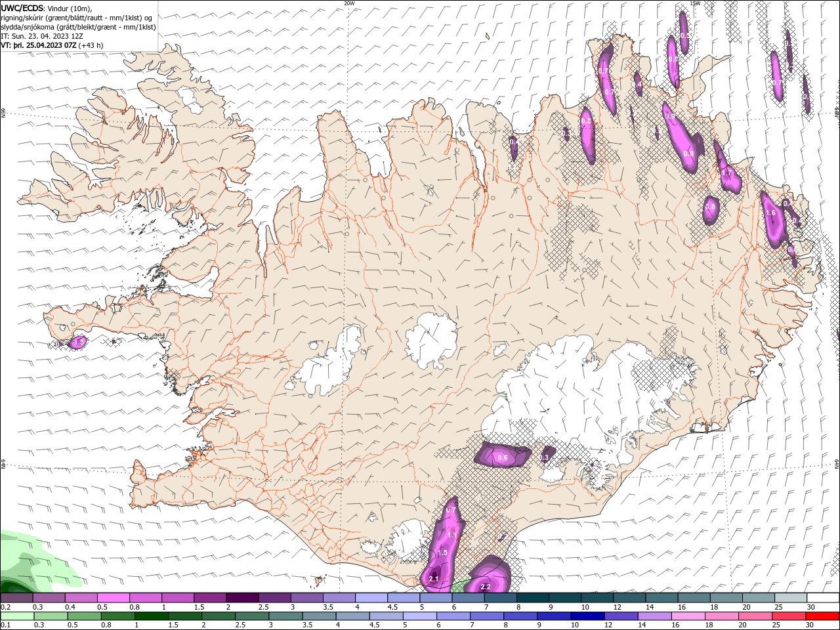
Task: Click the bright pink 0.5 snow legend swatch
Action: [x=113, y=598]
